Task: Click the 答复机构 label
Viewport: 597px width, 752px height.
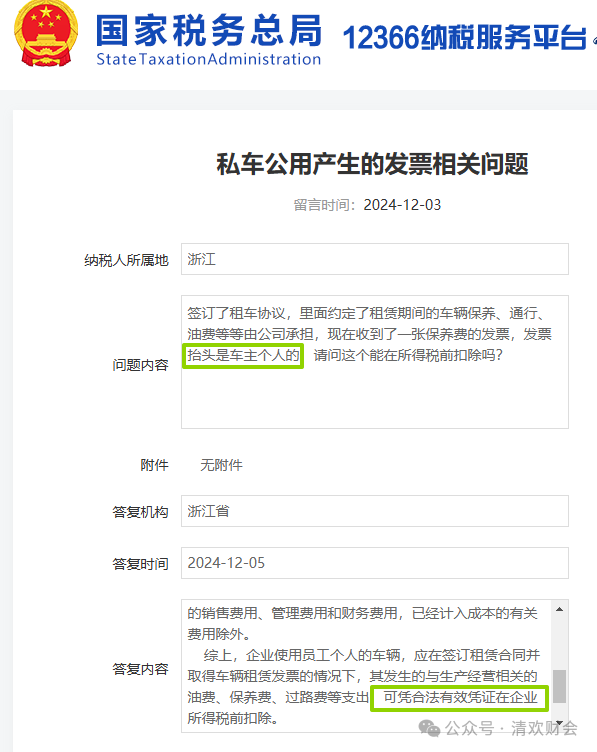Action: (x=140, y=512)
